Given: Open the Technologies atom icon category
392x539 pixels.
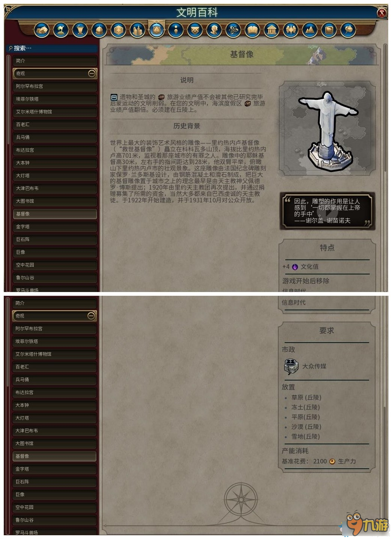Looking at the screenshot, I should click(233, 30).
